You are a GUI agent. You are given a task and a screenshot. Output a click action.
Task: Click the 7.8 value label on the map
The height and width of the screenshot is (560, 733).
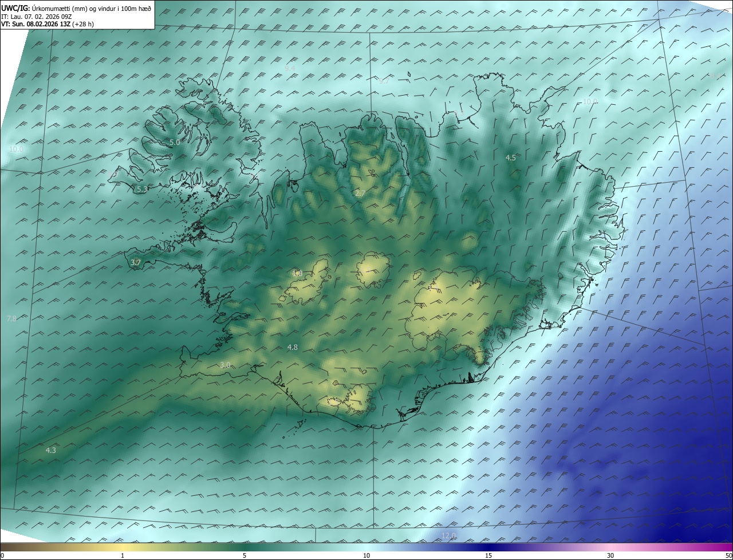pos(11,318)
